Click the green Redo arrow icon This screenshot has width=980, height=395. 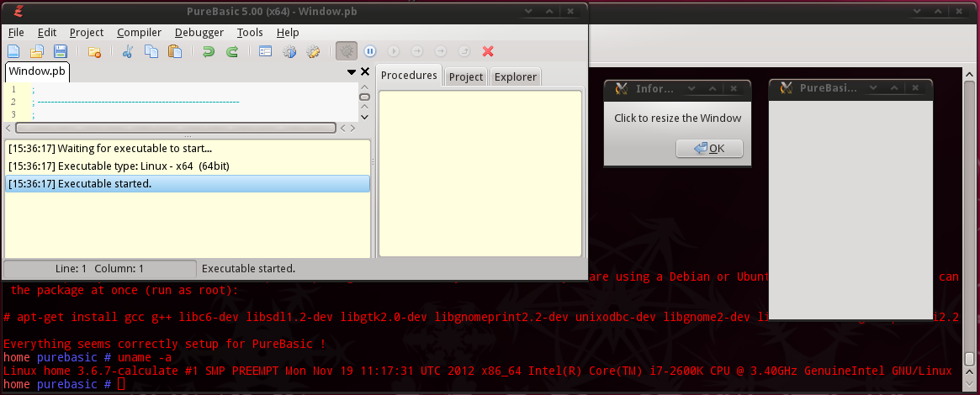pyautogui.click(x=232, y=51)
